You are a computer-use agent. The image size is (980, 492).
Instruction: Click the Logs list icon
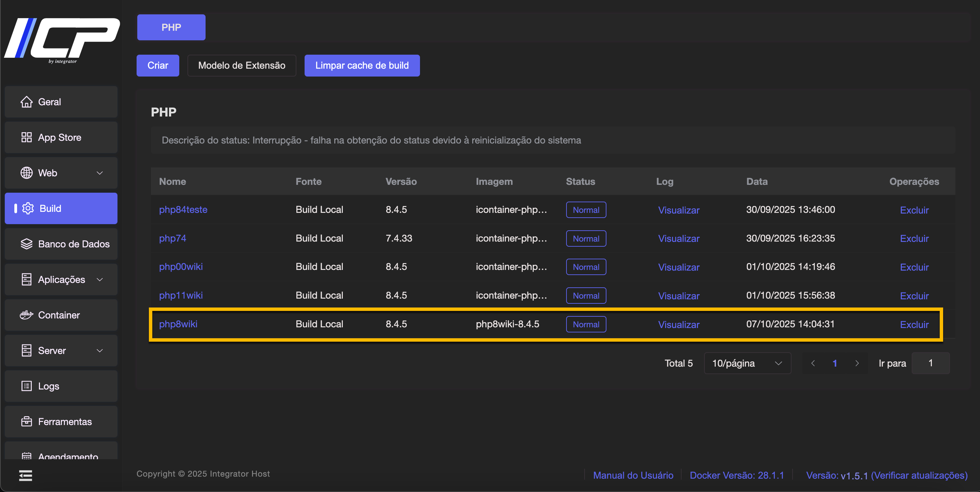click(x=26, y=386)
